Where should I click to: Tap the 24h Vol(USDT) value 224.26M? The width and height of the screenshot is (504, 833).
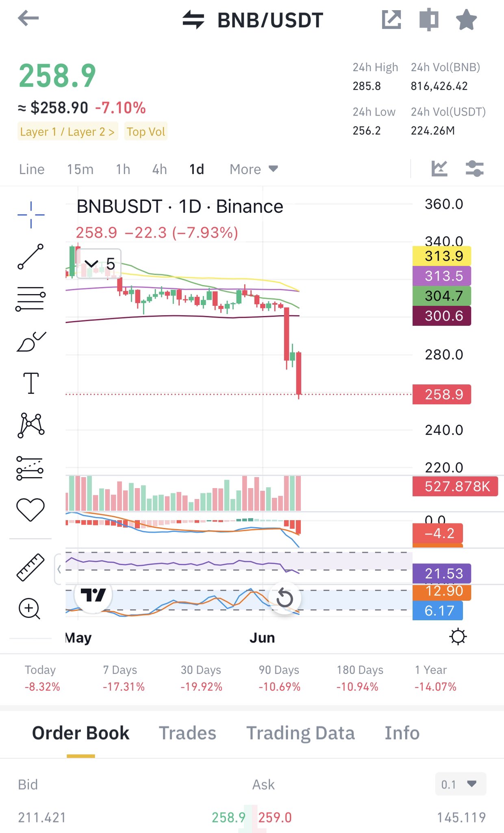(x=432, y=131)
